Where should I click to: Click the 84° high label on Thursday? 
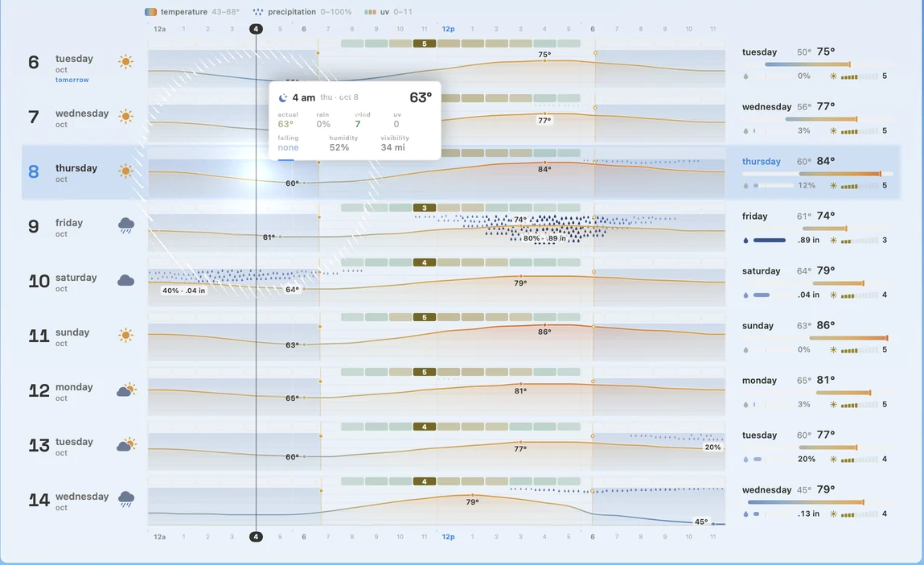pyautogui.click(x=544, y=169)
